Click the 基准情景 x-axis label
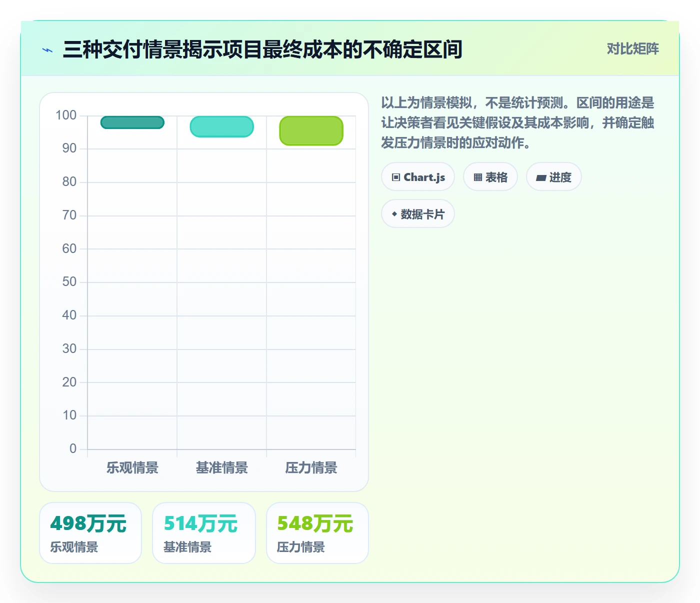Viewport: 700px width, 603px height. (x=222, y=468)
